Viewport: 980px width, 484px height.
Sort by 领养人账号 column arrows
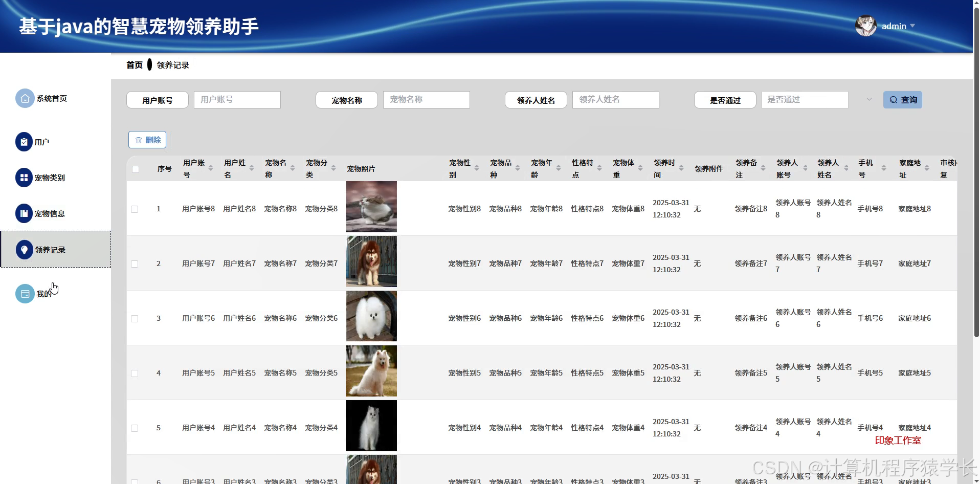point(805,168)
